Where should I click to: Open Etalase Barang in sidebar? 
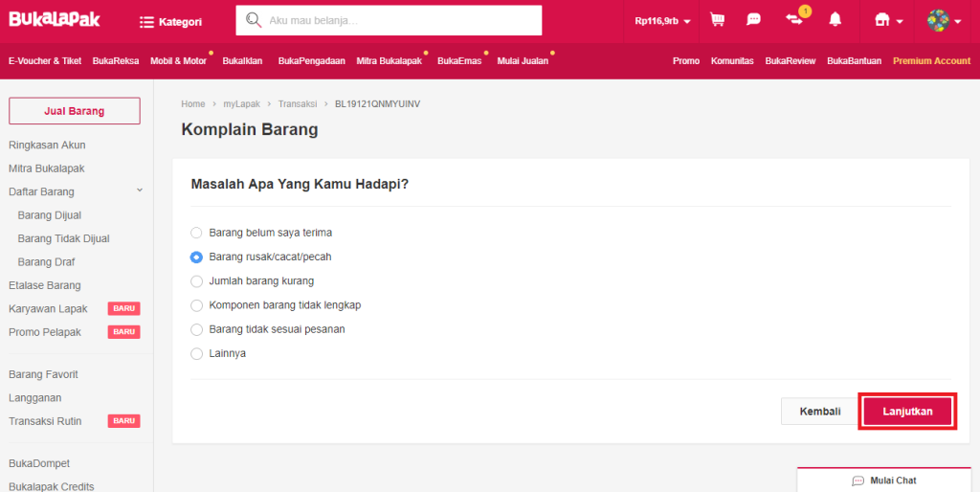pyautogui.click(x=44, y=285)
